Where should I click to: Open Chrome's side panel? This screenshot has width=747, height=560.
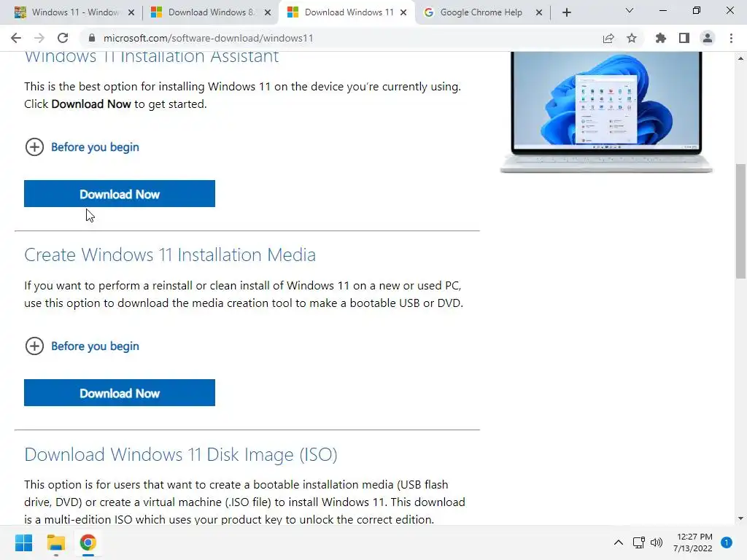(x=684, y=38)
